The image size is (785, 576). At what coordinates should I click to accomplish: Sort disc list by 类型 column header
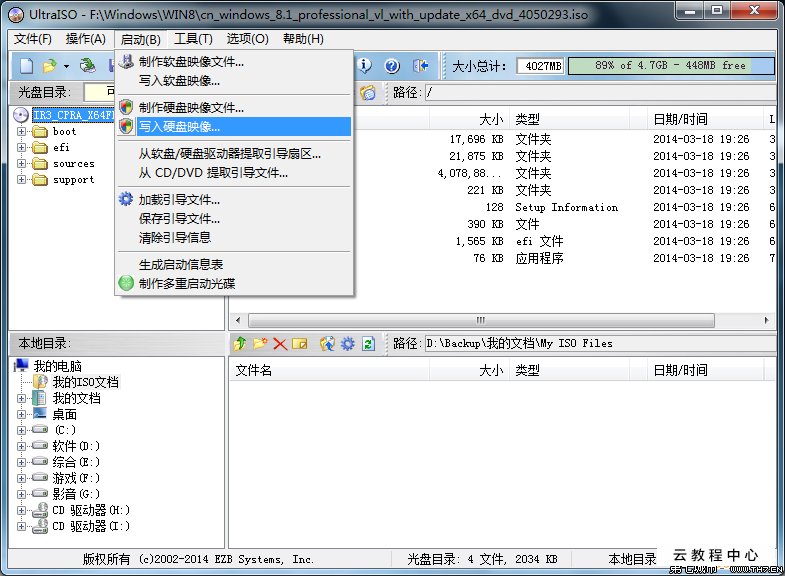(570, 119)
